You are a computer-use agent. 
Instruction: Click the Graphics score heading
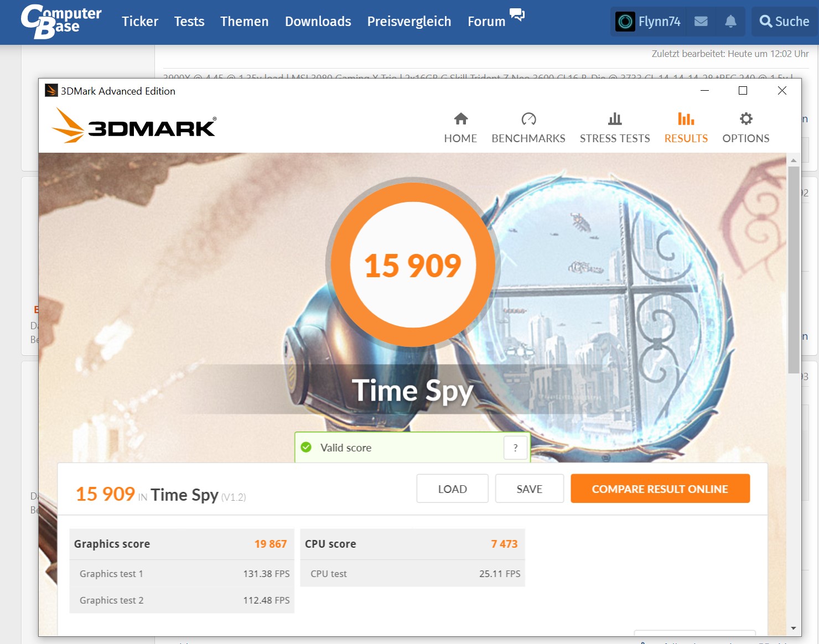[x=112, y=544]
